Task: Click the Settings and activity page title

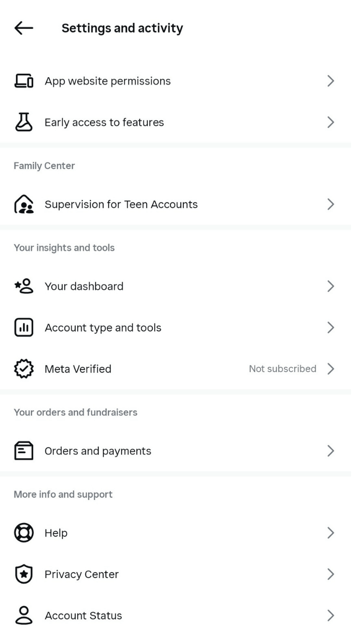Action: pos(122,28)
